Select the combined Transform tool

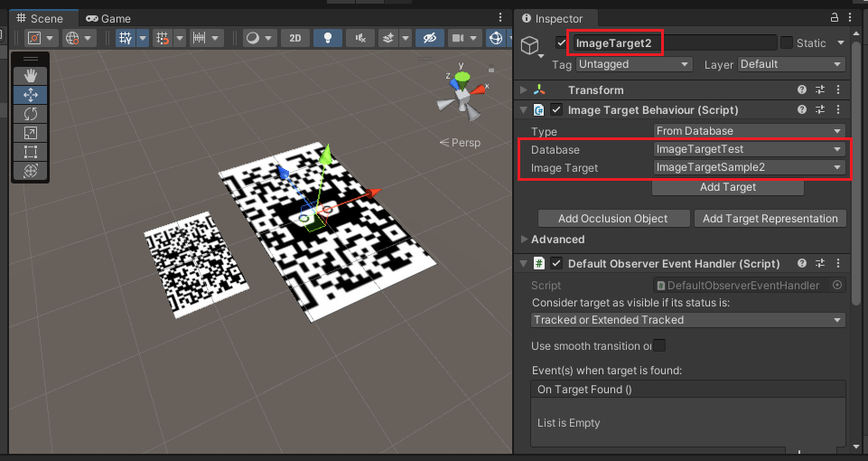tap(31, 171)
